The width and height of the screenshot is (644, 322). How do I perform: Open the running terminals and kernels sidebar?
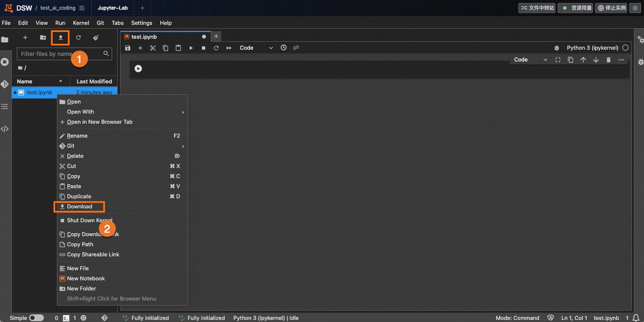5,62
